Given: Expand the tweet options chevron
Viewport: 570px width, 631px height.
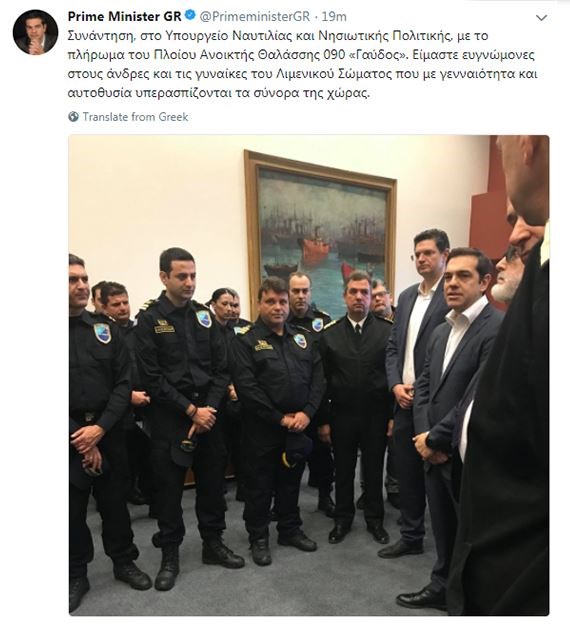Looking at the screenshot, I should 541,18.
